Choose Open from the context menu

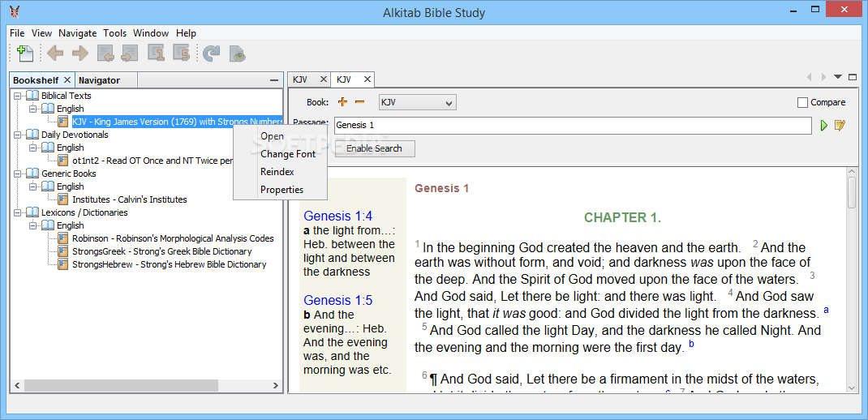click(281, 136)
